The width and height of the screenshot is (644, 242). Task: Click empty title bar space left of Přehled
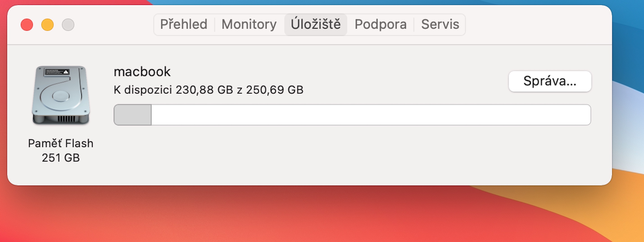113,24
